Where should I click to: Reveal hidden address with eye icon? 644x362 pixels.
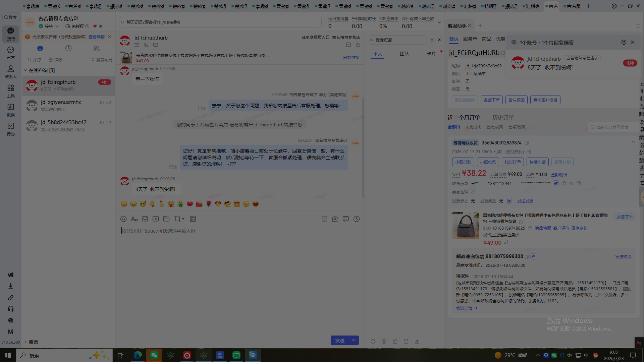pyautogui.click(x=571, y=183)
